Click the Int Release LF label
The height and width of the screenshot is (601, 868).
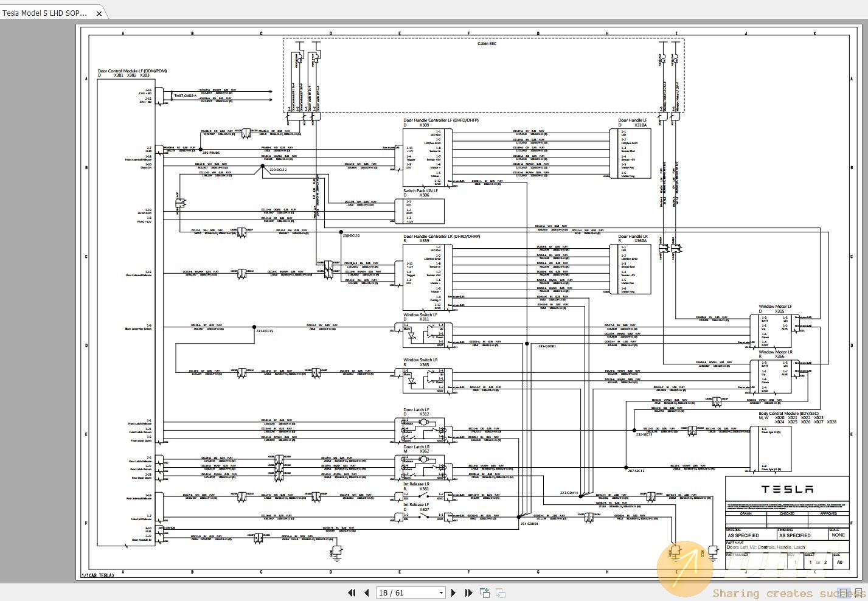tap(416, 505)
